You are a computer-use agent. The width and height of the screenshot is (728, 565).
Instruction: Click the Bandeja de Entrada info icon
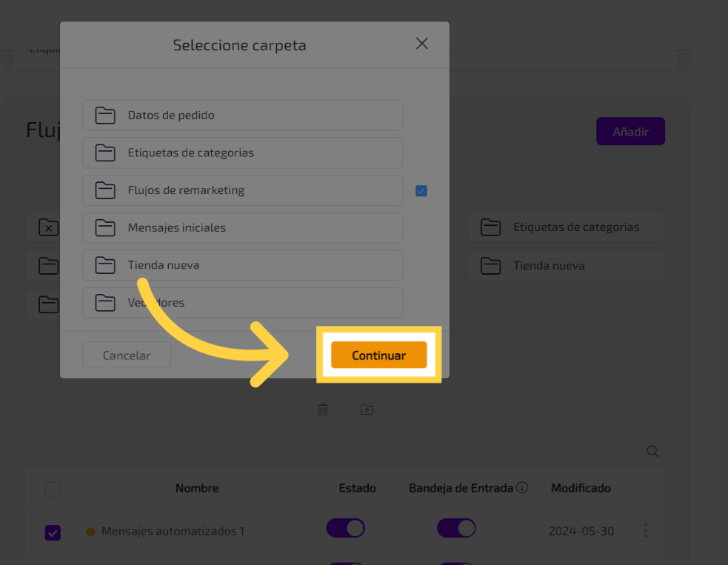[x=522, y=488]
